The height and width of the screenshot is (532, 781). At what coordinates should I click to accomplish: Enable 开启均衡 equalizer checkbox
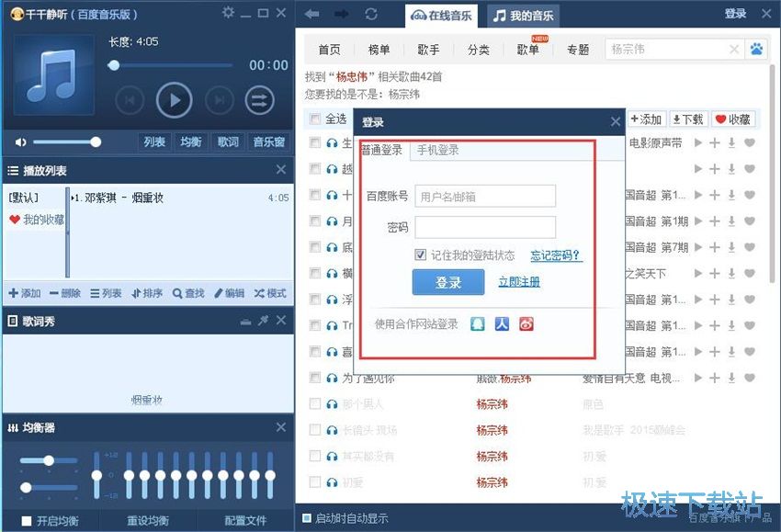pyautogui.click(x=27, y=521)
